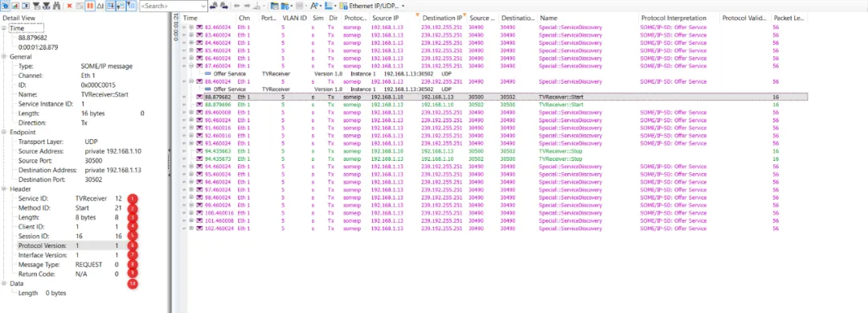Click the Packet Le... column header
868x313 pixels.
(789, 19)
